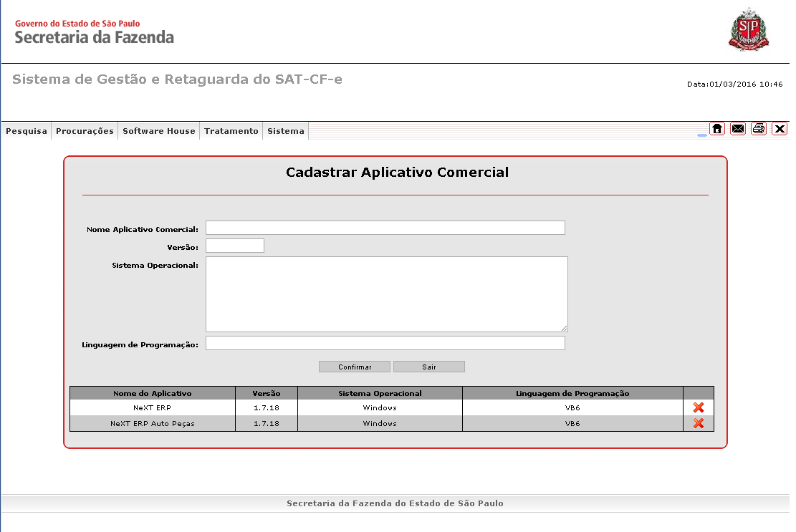Open the Procurações menu

click(x=84, y=131)
